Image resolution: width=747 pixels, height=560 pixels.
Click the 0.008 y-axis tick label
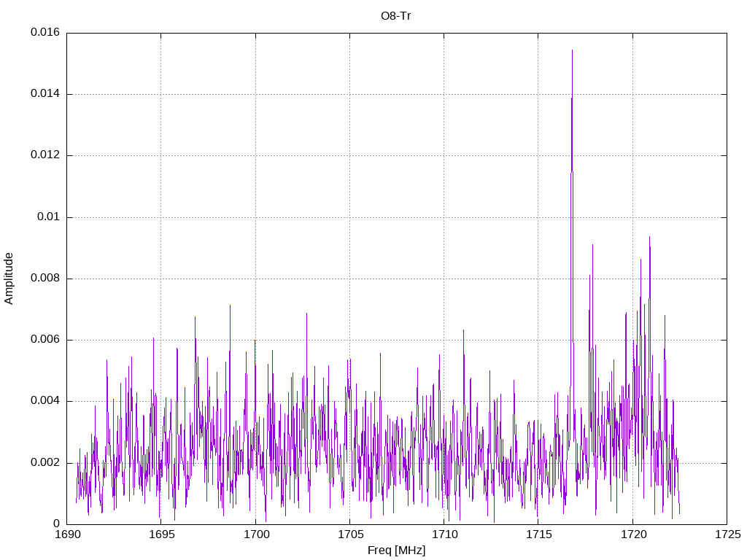(45, 278)
